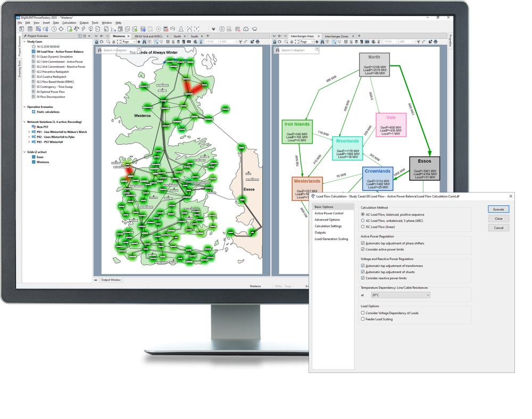The height and width of the screenshot is (419, 532).
Task: Click the star bookmark icon in Interchanges diagram toolbar
Action: click(x=317, y=41)
